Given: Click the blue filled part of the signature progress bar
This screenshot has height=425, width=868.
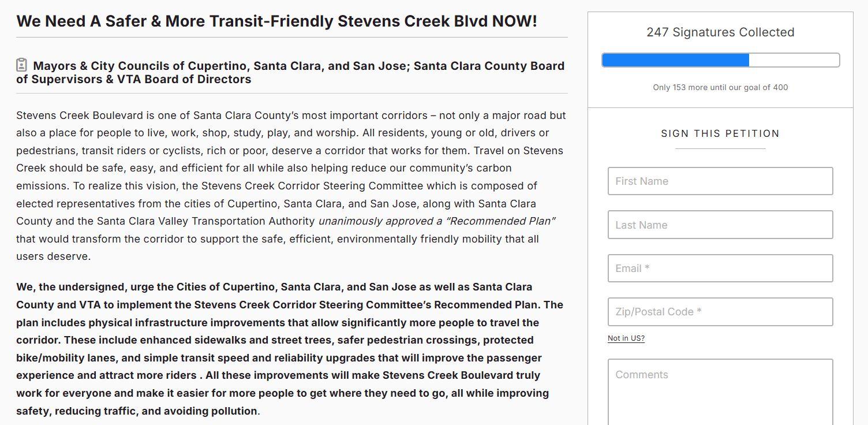Looking at the screenshot, I should click(675, 60).
